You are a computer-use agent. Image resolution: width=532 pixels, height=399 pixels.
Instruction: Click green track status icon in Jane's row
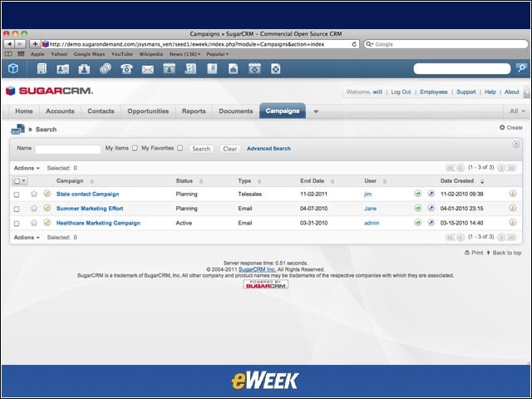click(418, 208)
